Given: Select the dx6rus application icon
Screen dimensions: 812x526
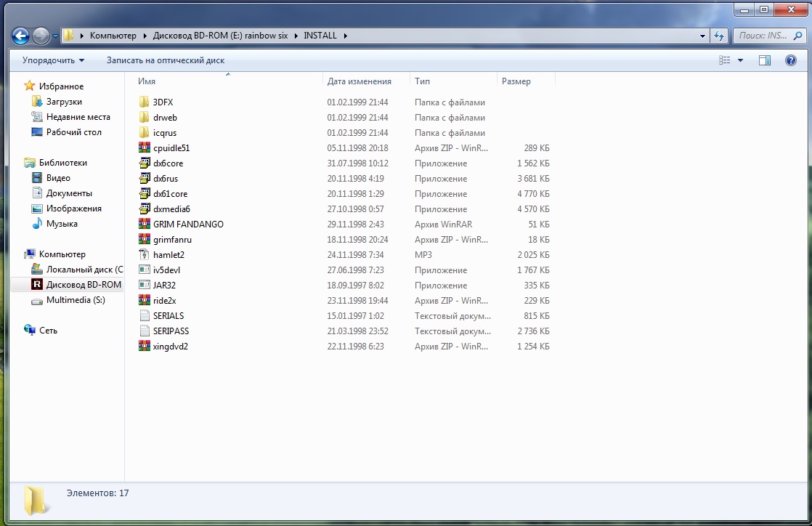Looking at the screenshot, I should 144,178.
